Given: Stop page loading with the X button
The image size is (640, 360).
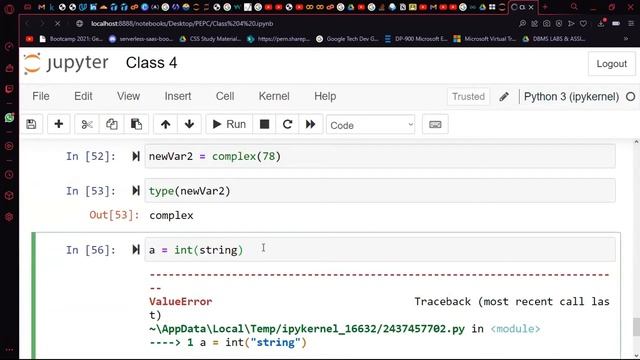Looking at the screenshot, I should click(58, 24).
